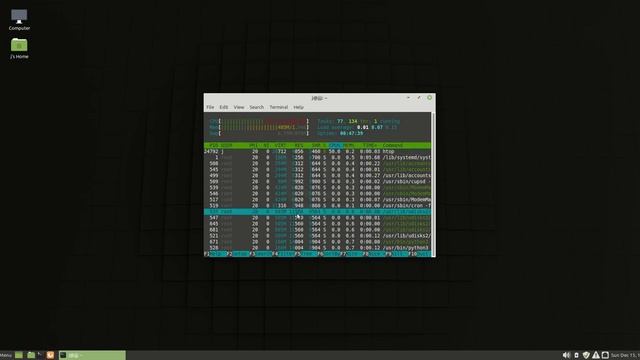Open the Help menu in the terminal
The height and width of the screenshot is (360, 640).
pyautogui.click(x=298, y=107)
